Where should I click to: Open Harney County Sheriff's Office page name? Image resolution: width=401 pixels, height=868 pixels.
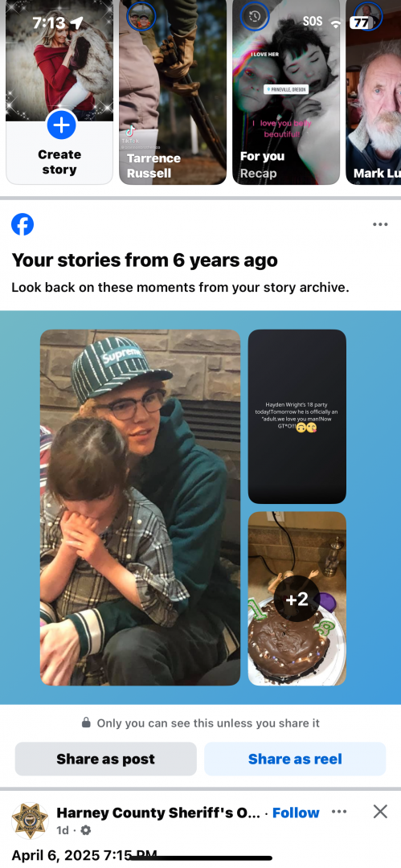(158, 813)
